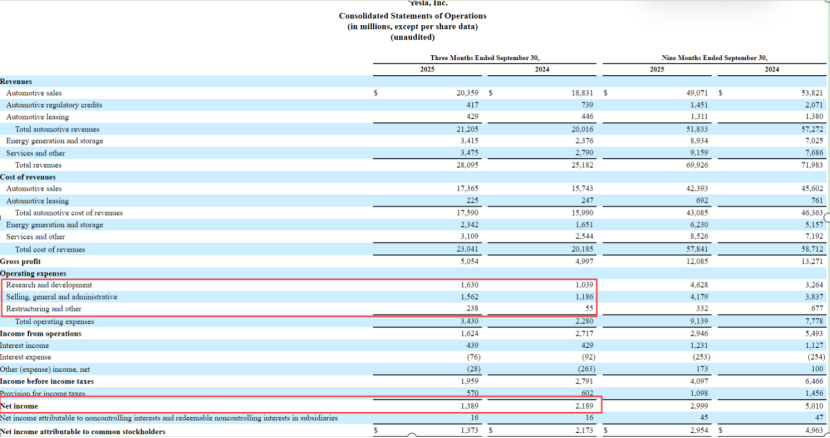Click the Research and development value 1,630

pyautogui.click(x=469, y=285)
